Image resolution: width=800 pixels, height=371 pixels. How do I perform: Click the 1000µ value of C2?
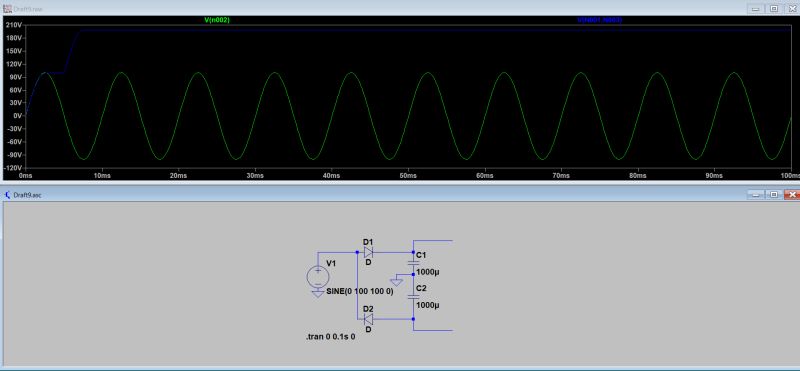428,305
